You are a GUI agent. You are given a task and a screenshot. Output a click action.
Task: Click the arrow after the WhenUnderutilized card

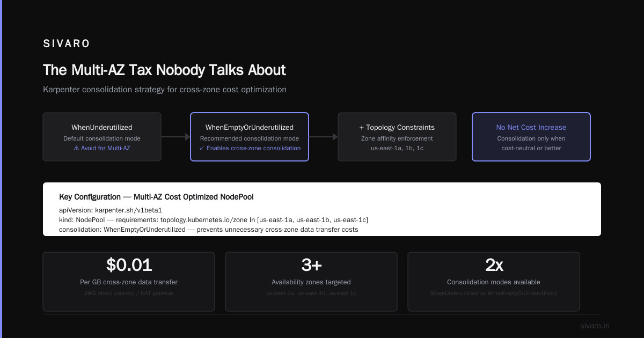pyautogui.click(x=175, y=137)
